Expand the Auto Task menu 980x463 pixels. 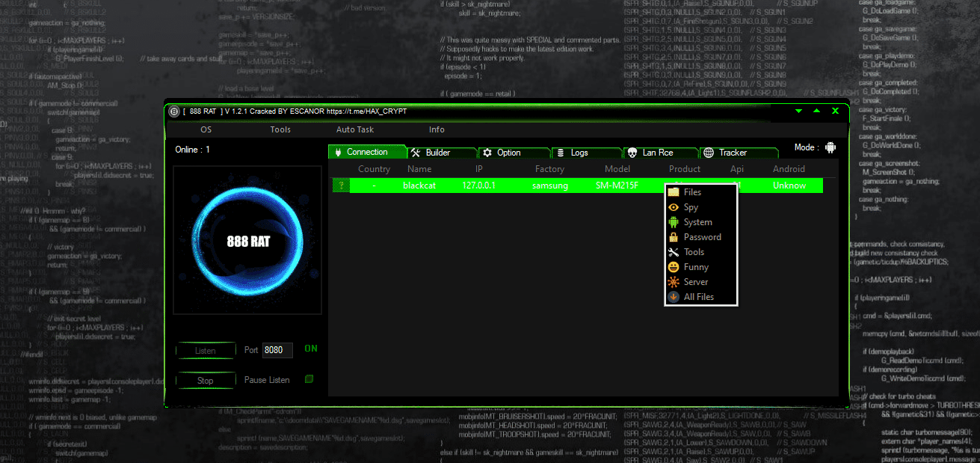coord(355,129)
